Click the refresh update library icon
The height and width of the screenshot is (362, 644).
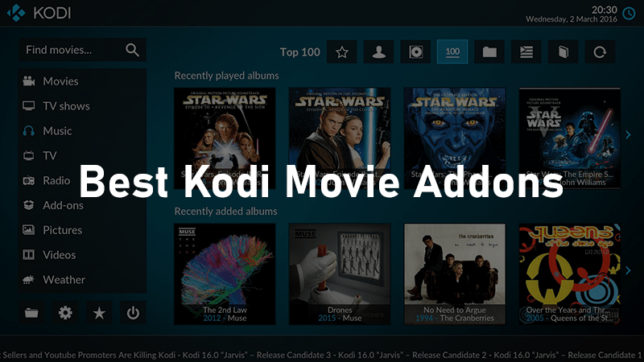click(x=600, y=51)
